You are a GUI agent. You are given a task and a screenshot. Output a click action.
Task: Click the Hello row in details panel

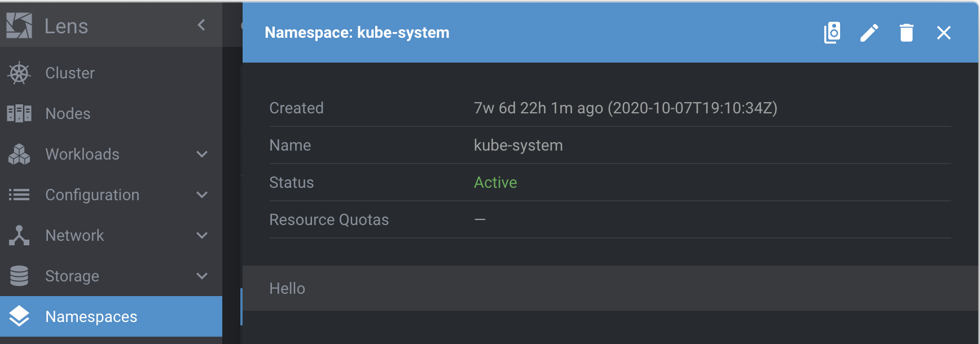point(287,288)
